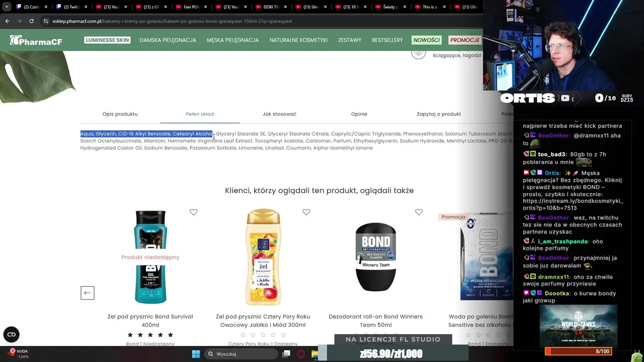644x362 pixels.
Task: Open Windows Start menu
Action: (196, 354)
